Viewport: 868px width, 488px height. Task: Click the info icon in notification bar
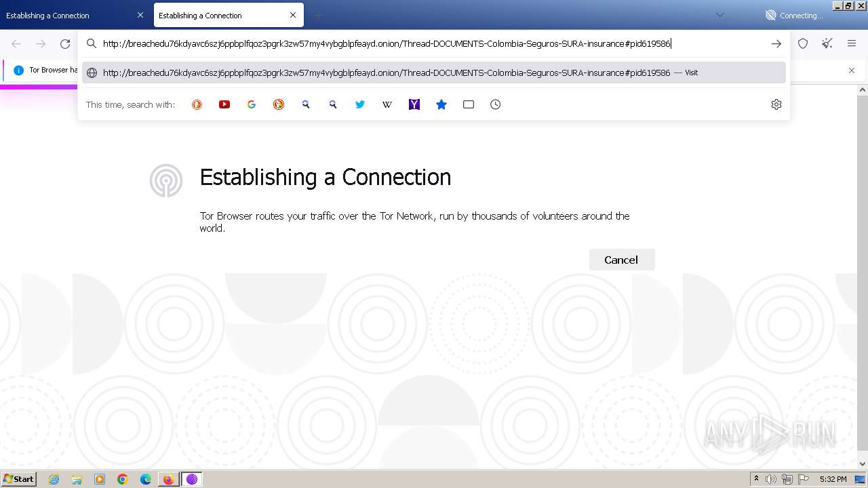tap(18, 70)
